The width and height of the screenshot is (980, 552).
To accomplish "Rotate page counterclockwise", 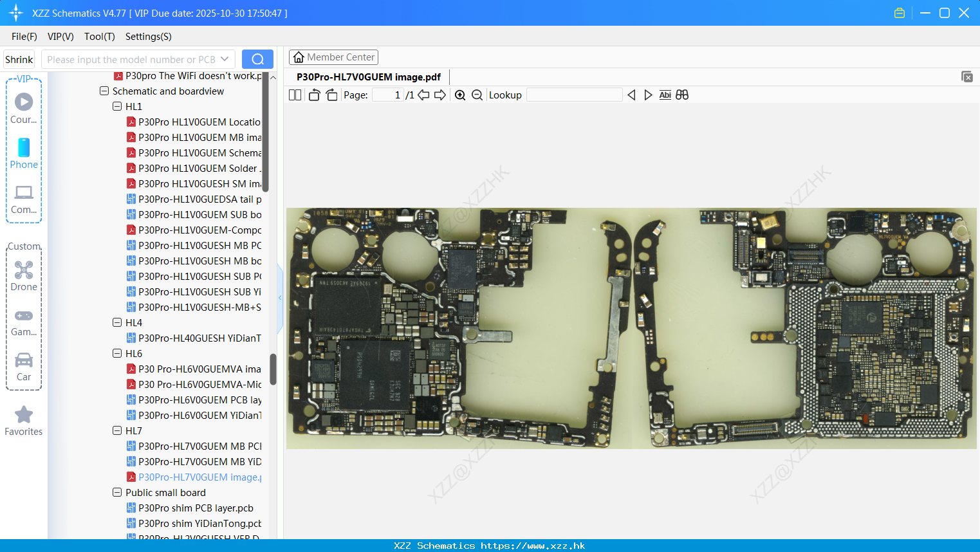I will pos(314,95).
